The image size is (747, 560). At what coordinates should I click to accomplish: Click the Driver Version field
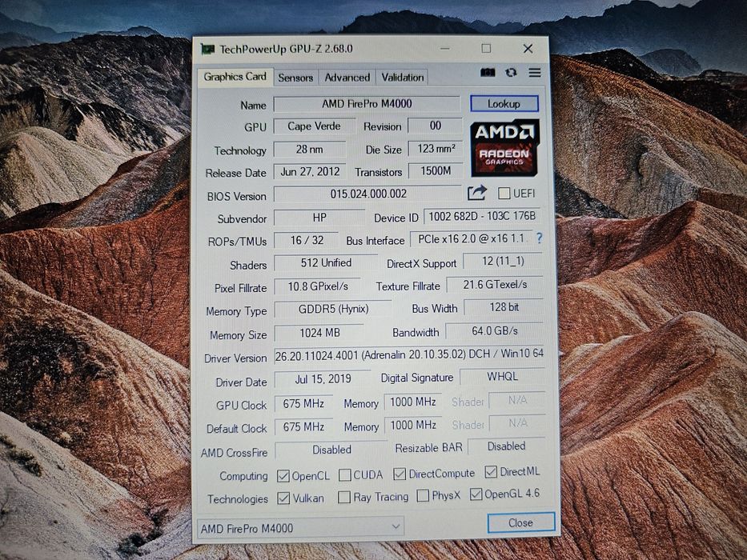(409, 354)
